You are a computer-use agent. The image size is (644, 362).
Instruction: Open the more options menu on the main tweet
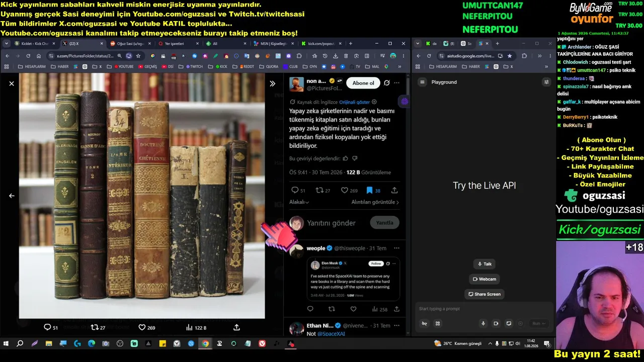click(x=397, y=83)
